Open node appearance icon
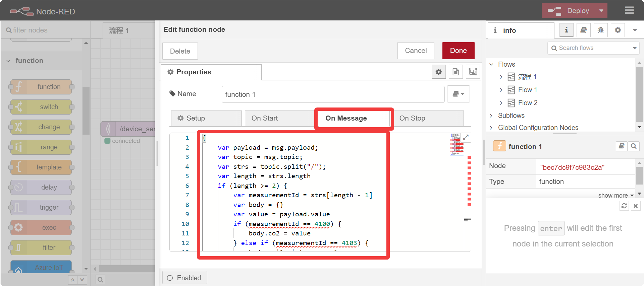The height and width of the screenshot is (286, 644). [473, 72]
